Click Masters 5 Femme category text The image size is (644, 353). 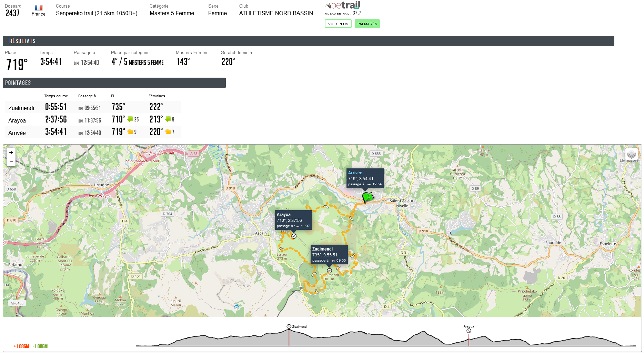click(x=172, y=13)
